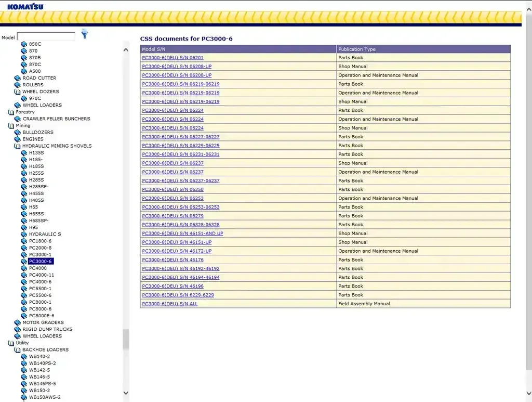Select WB150AWS-2 under Backhoe Loaders
This screenshot has width=532, height=402.
point(45,397)
